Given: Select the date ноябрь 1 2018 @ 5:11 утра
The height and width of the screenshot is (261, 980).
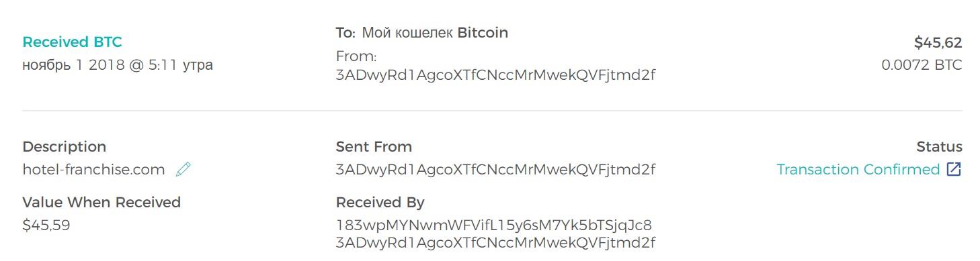Looking at the screenshot, I should coord(118,65).
